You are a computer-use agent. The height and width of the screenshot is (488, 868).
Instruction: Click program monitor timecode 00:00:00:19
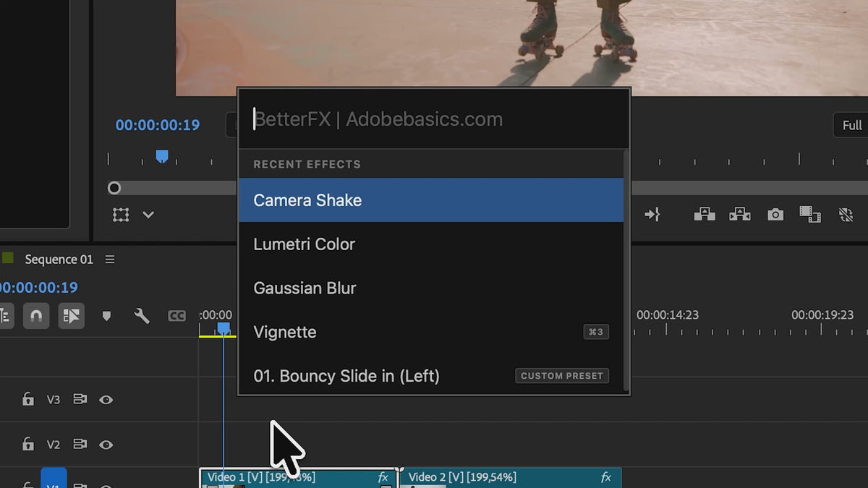(158, 125)
